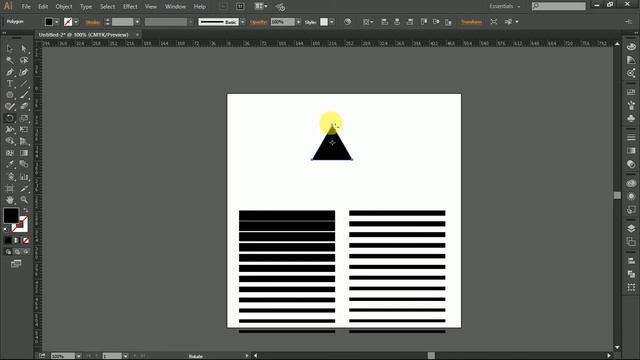Image resolution: width=640 pixels, height=360 pixels.
Task: Select the Hand tool
Action: pos(10,200)
